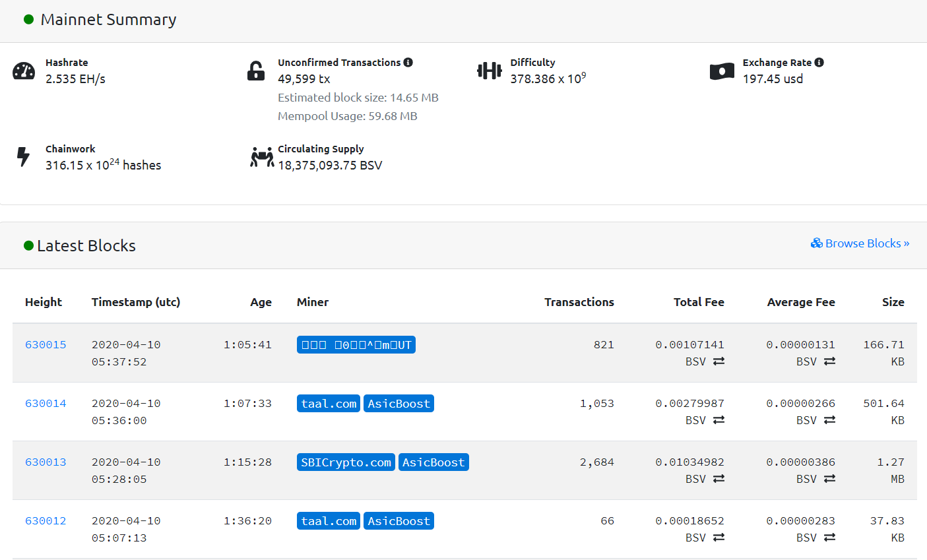Click taal.com tag on block 630014
927x560 pixels.
coord(329,404)
